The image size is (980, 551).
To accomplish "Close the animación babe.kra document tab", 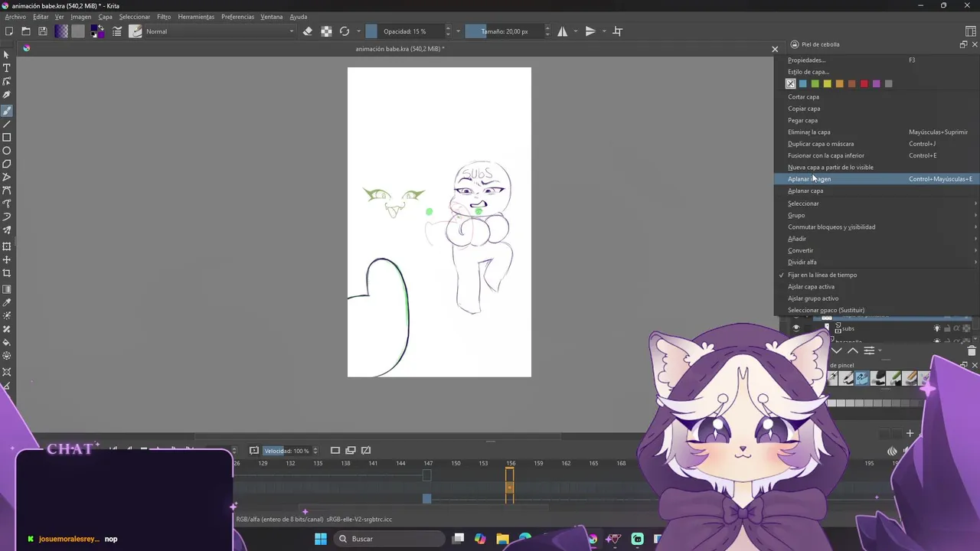I will coord(775,49).
